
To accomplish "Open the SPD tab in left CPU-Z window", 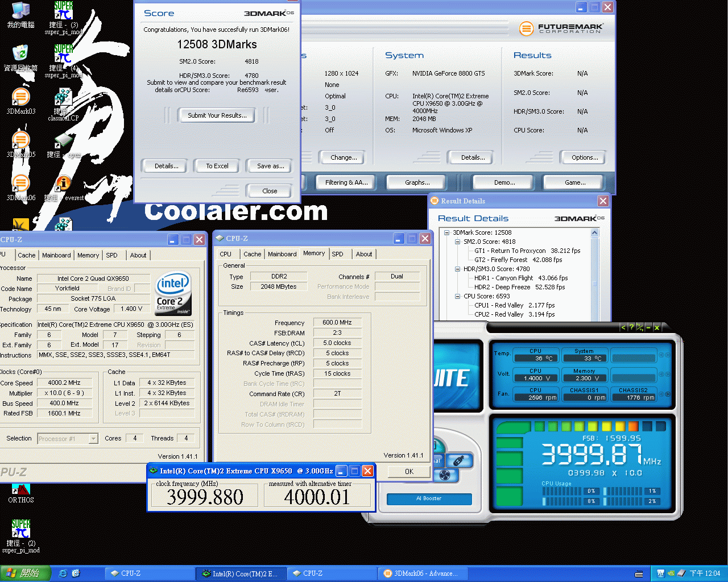I will tap(112, 255).
